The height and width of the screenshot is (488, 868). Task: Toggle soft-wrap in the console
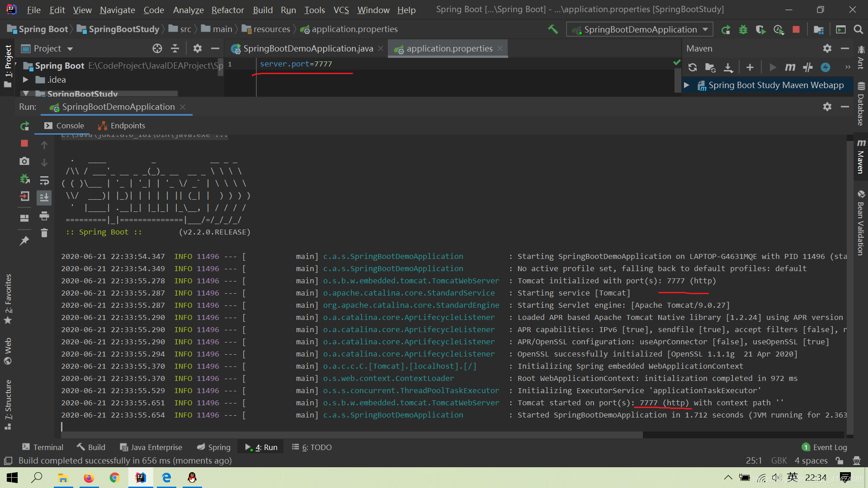click(x=44, y=181)
